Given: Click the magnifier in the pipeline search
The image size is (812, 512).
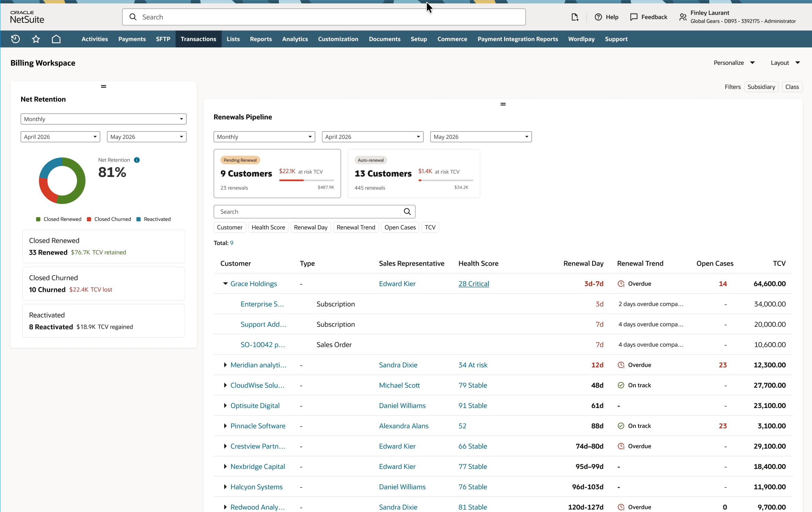Looking at the screenshot, I should pos(407,212).
